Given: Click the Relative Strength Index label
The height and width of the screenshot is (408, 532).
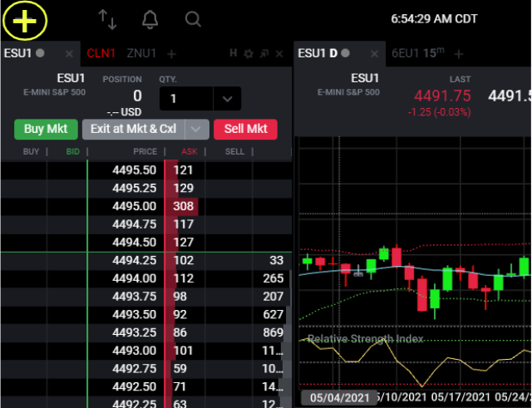Looking at the screenshot, I should pos(365,339).
